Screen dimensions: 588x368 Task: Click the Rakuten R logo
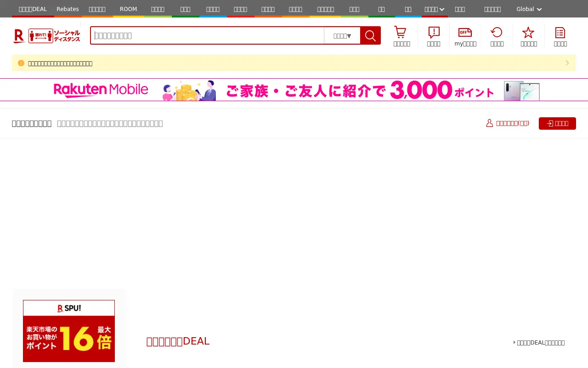19,36
